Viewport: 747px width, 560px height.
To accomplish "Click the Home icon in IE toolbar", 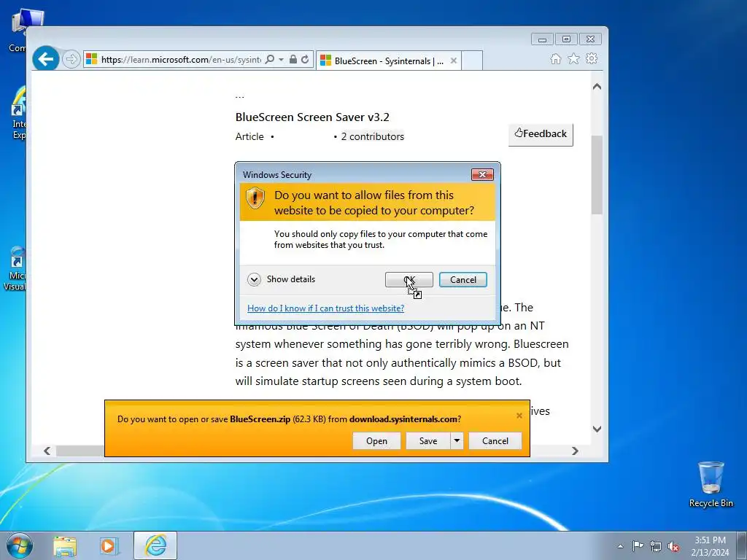I will (555, 58).
